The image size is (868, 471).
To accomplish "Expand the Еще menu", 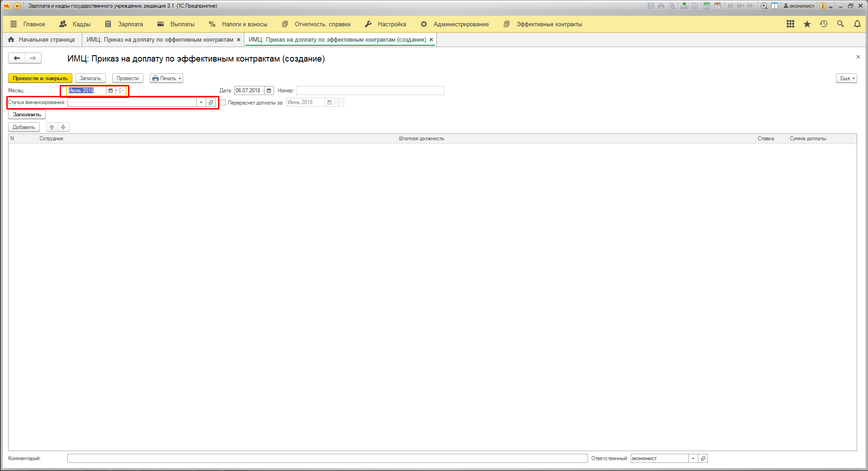I will pos(846,78).
